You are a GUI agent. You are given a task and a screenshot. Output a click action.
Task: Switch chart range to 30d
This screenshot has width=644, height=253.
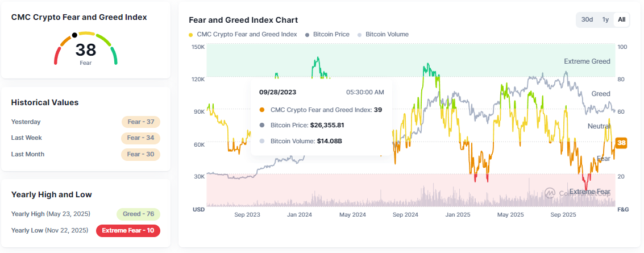tap(587, 19)
